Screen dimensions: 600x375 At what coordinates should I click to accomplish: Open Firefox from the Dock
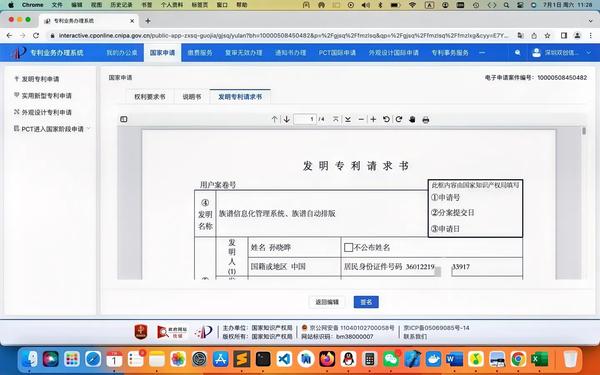(x=327, y=359)
